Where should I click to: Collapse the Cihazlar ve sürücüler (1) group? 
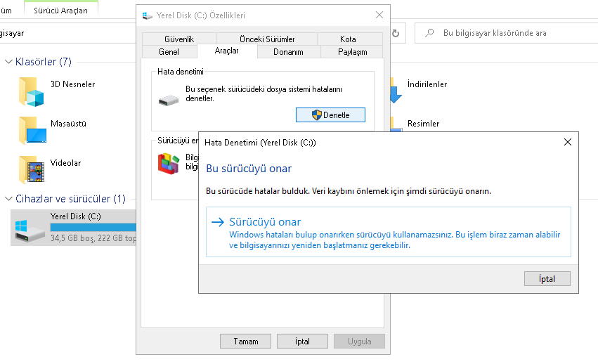coord(8,198)
